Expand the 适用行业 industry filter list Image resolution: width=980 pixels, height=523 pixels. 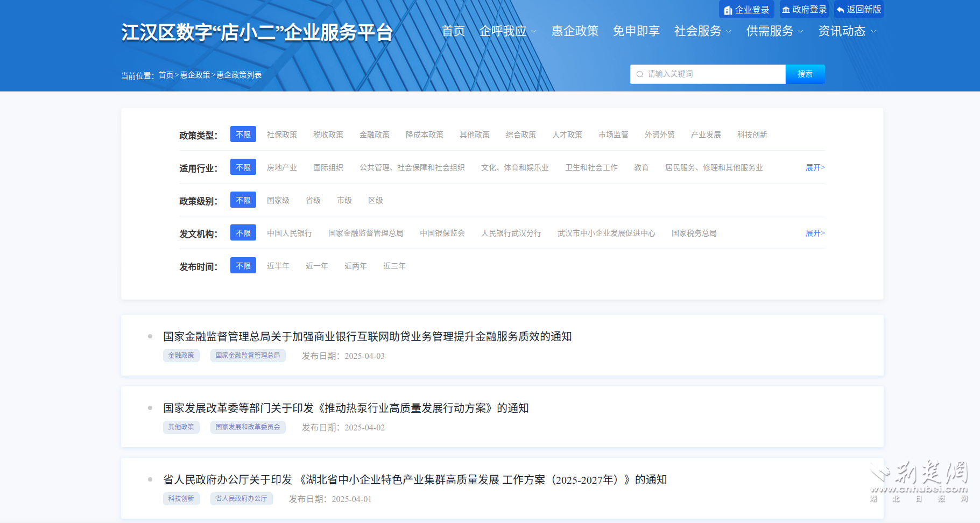point(815,167)
